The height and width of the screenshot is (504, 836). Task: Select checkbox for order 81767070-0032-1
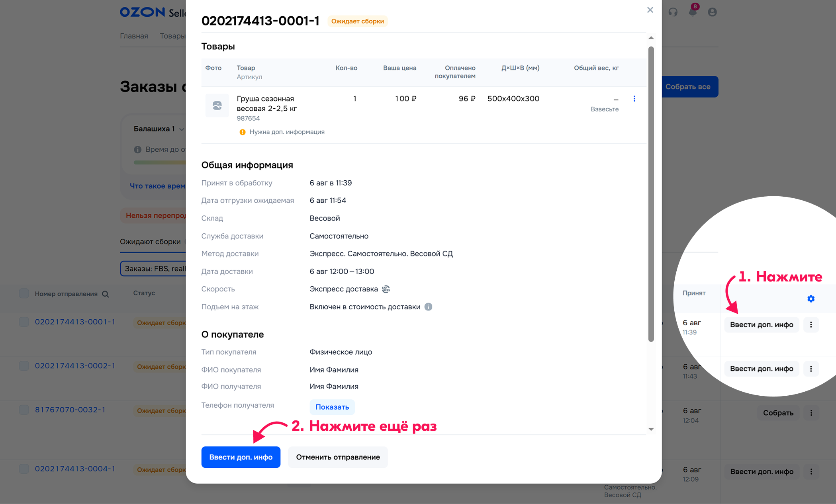coord(24,410)
